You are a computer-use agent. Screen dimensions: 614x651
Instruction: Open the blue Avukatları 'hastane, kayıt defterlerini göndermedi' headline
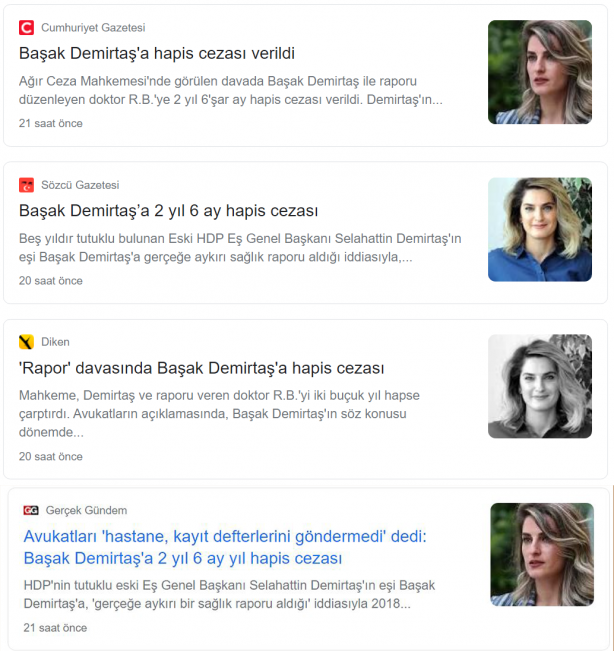tap(225, 547)
